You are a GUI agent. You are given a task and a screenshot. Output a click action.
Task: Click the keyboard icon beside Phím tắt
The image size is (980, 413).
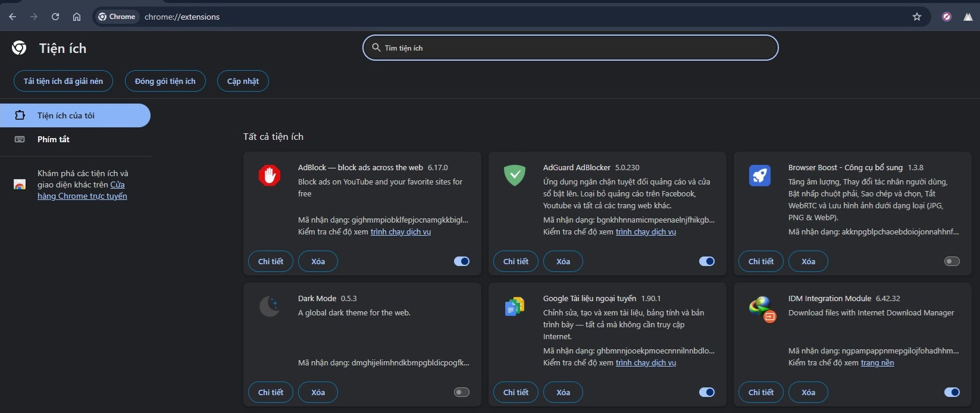(20, 139)
